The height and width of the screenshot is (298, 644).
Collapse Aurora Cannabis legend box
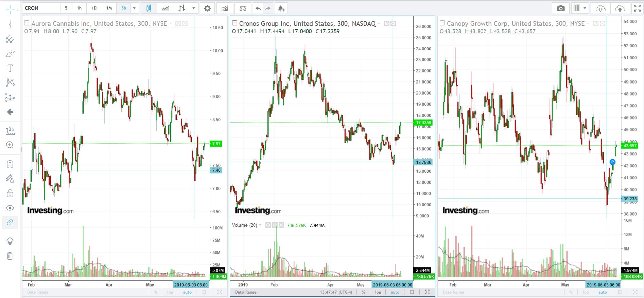[27, 23]
